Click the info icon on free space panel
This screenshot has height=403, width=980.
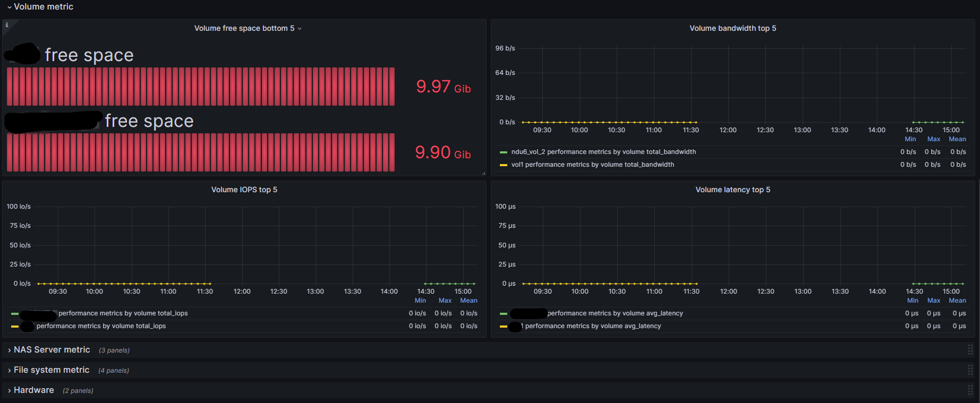pos(7,25)
